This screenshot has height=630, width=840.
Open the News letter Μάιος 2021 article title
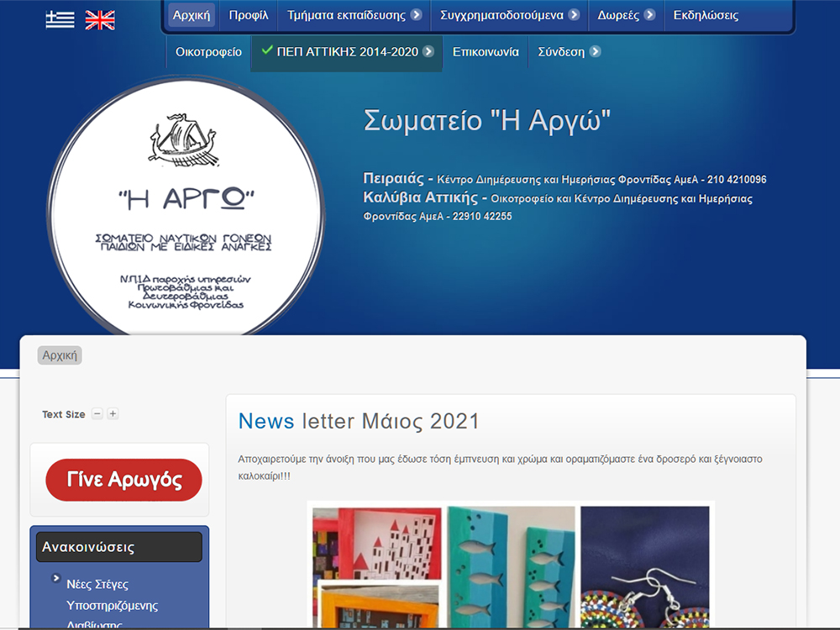point(359,421)
